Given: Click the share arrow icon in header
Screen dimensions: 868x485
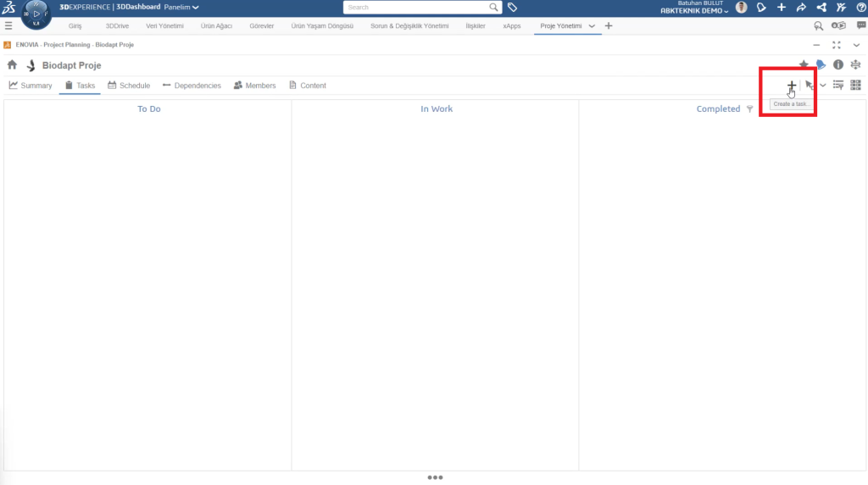Looking at the screenshot, I should [801, 8].
